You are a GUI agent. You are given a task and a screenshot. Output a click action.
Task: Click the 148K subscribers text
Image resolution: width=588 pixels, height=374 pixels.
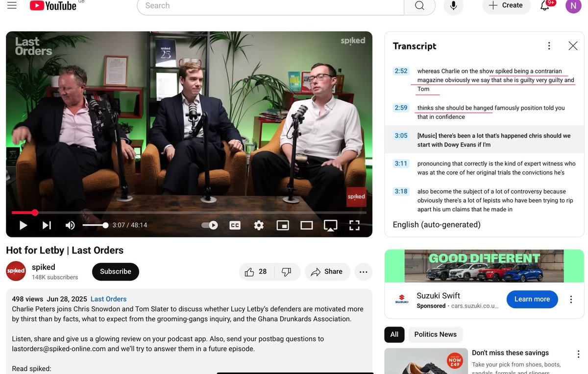click(x=55, y=277)
